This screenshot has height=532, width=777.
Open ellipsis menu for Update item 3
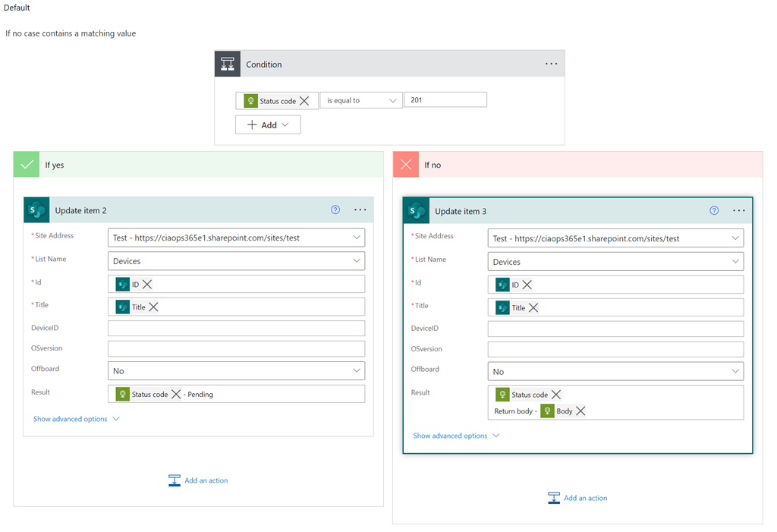tap(738, 211)
